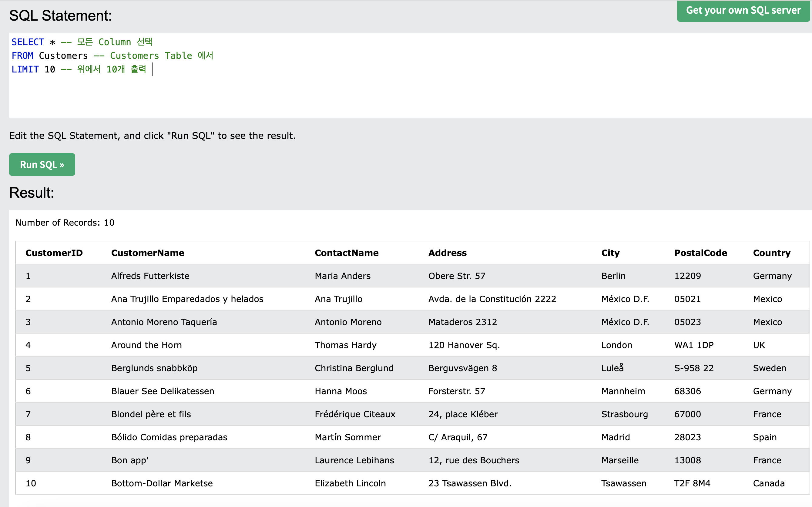Click the City column header

tap(610, 253)
